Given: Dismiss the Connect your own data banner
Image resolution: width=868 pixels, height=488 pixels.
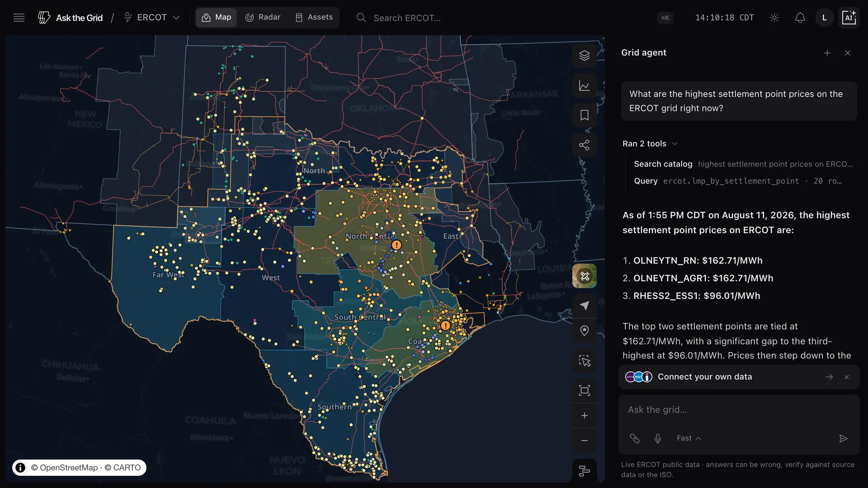Looking at the screenshot, I should coord(847,377).
